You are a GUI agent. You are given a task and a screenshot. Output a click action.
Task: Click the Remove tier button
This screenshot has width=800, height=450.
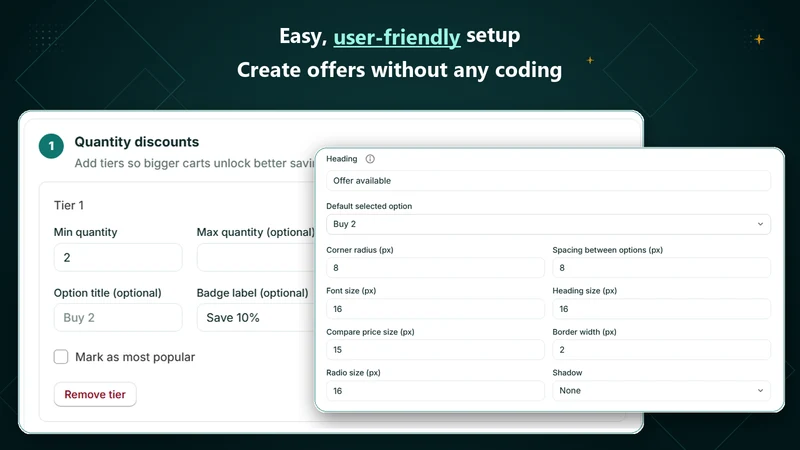coord(95,394)
